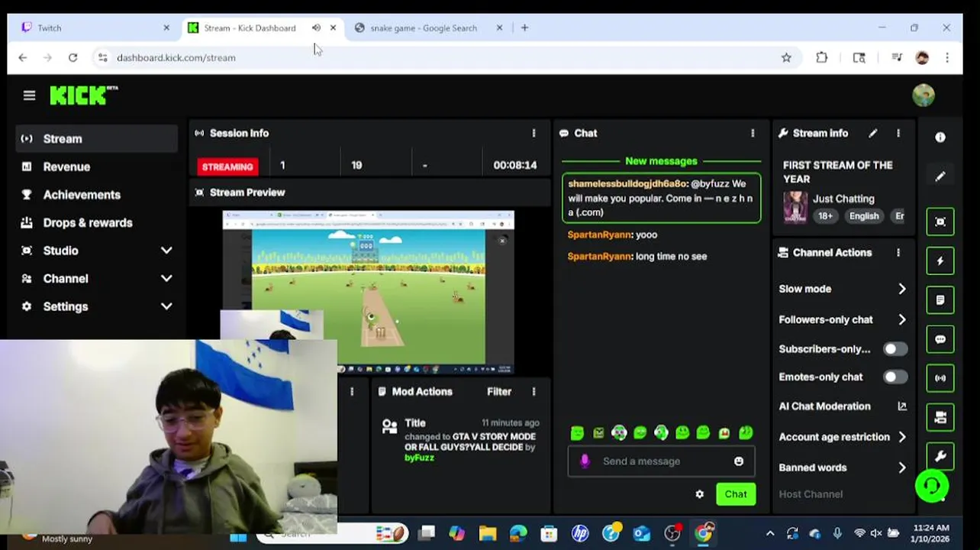Toggle document widget icon in right sidebar
980x550 pixels.
(x=940, y=300)
